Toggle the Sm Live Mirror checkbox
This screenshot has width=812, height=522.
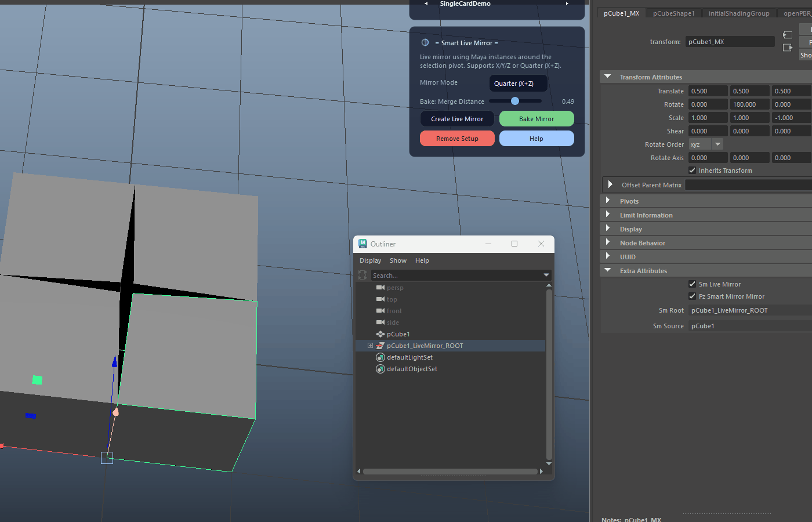tap(692, 284)
